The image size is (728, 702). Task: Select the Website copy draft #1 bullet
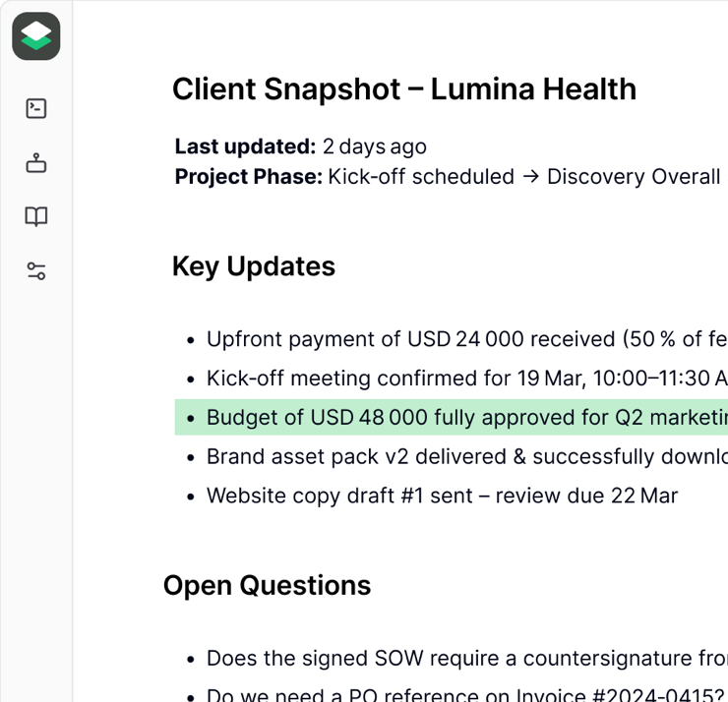click(432, 496)
